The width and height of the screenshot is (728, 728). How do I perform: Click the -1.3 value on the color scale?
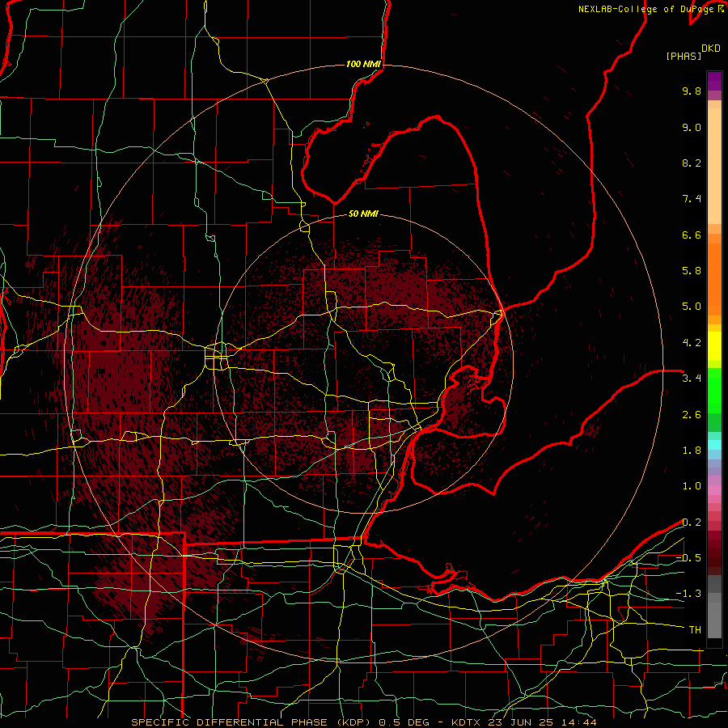pos(688,594)
